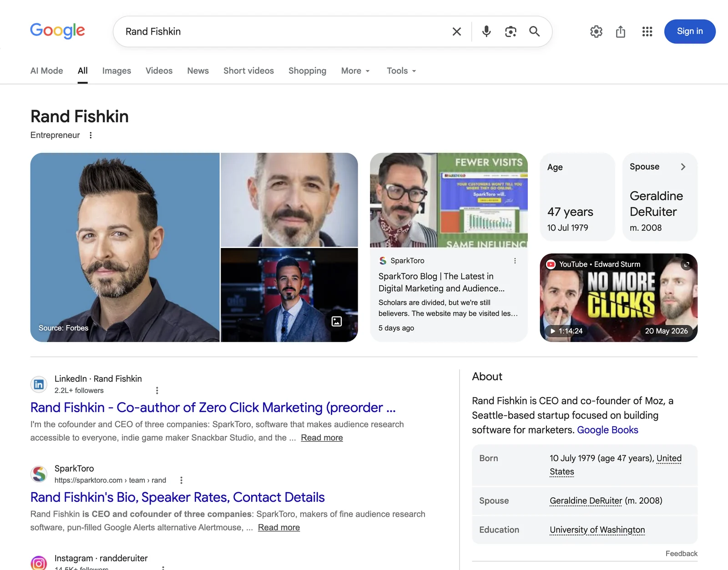
Task: Switch to Videos tab
Action: 159,71
